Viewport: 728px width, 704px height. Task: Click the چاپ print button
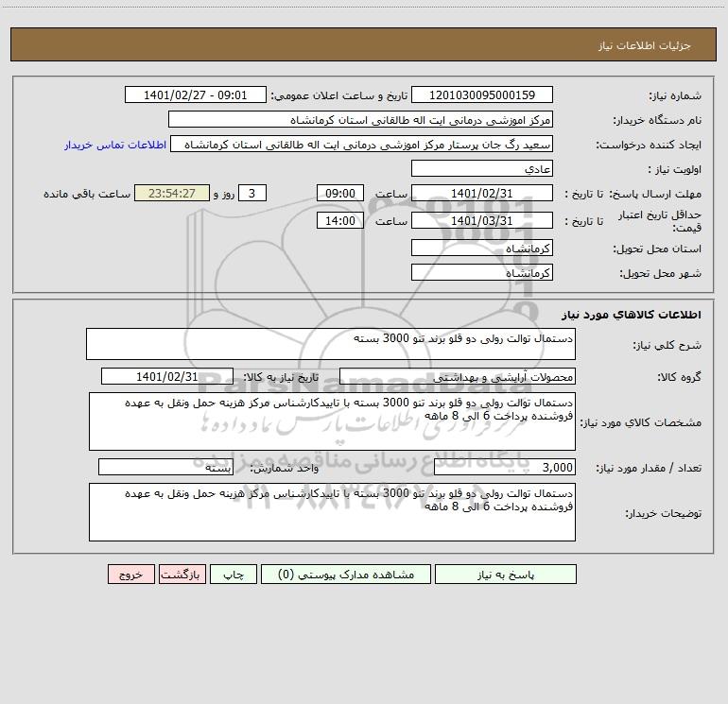234,574
